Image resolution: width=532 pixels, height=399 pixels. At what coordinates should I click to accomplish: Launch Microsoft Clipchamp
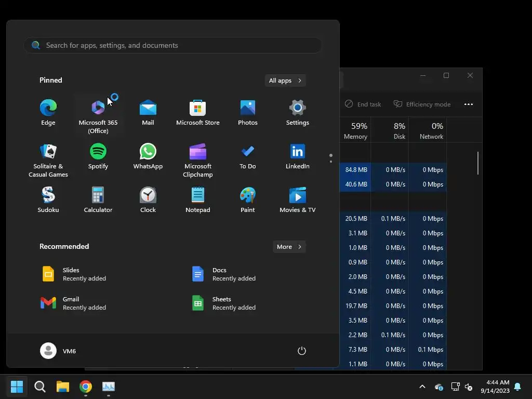point(198,160)
